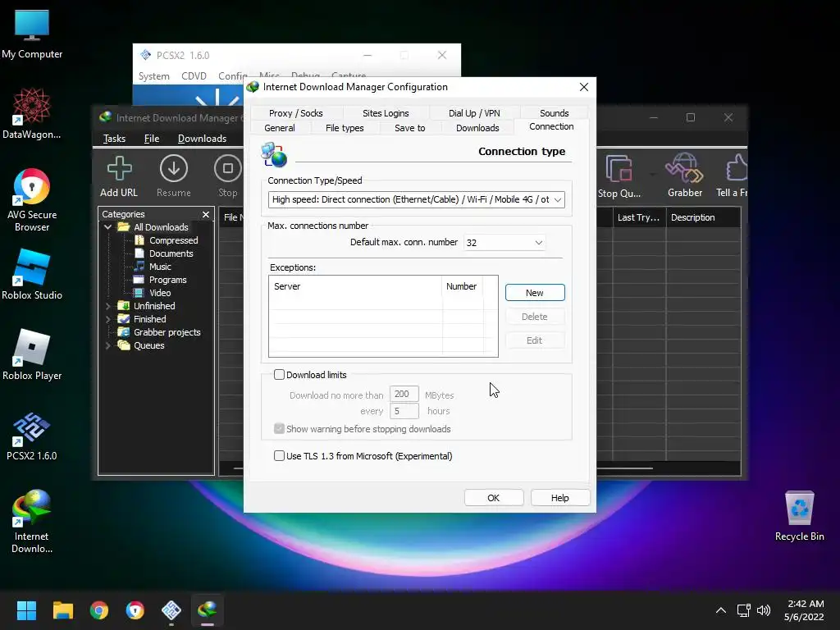Switch to the File types tab
The image size is (840, 630).
pos(345,128)
